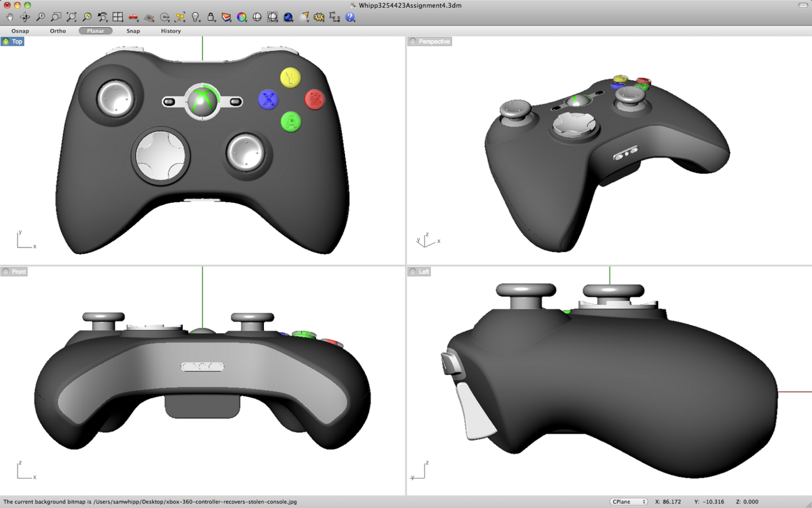Viewport: 812px width, 508px height.
Task: Open the color wheel picker tool
Action: pyautogui.click(x=242, y=17)
